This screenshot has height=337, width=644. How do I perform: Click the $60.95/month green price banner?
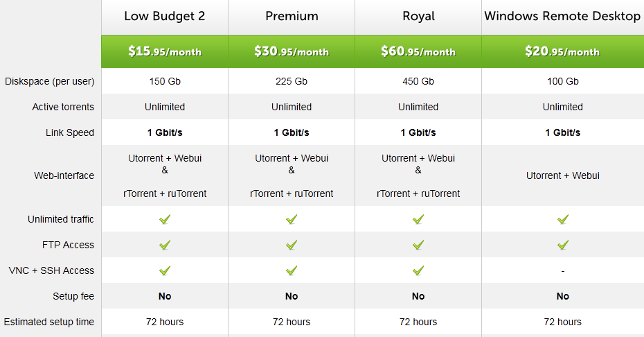click(418, 51)
